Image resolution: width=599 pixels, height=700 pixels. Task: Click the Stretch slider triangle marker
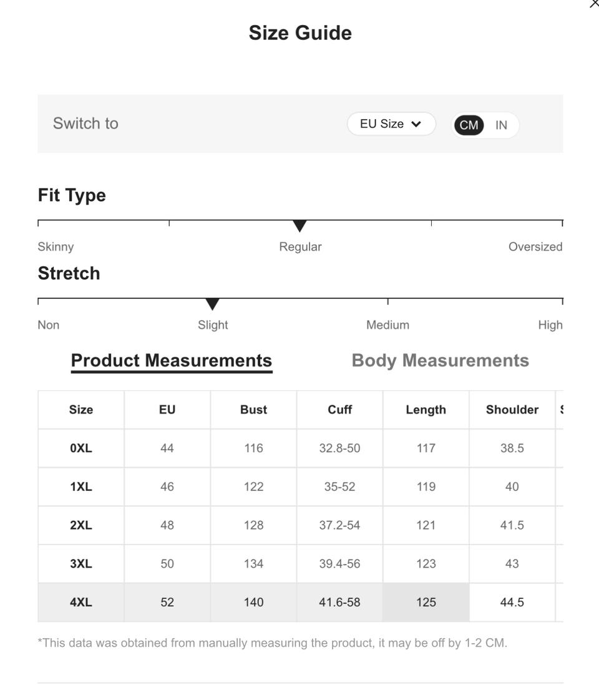[212, 304]
